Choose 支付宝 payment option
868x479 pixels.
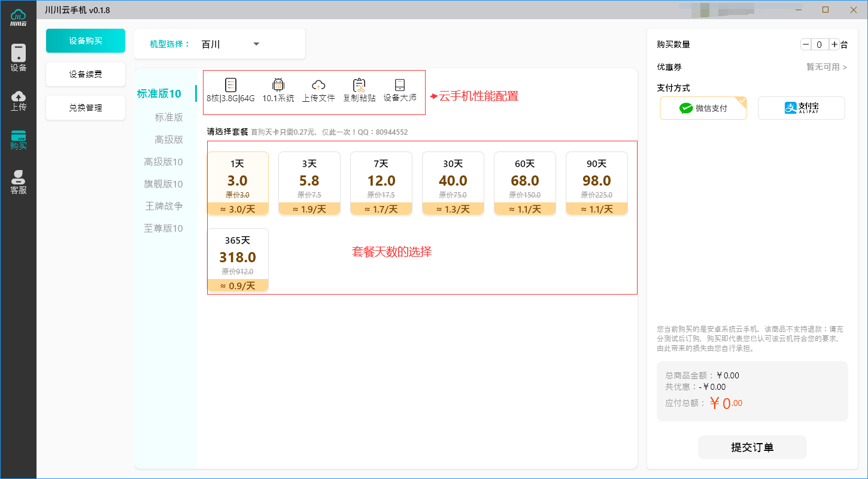tap(801, 108)
